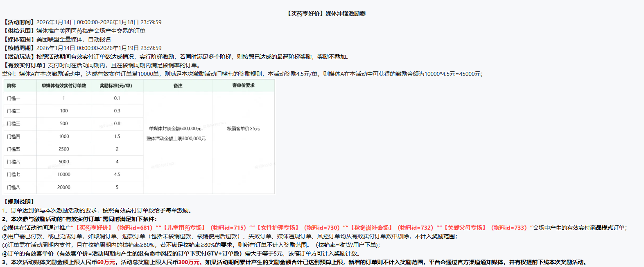The image size is (644, 267).
Task: Select the 门槛八 row label
Action: pos(14,187)
